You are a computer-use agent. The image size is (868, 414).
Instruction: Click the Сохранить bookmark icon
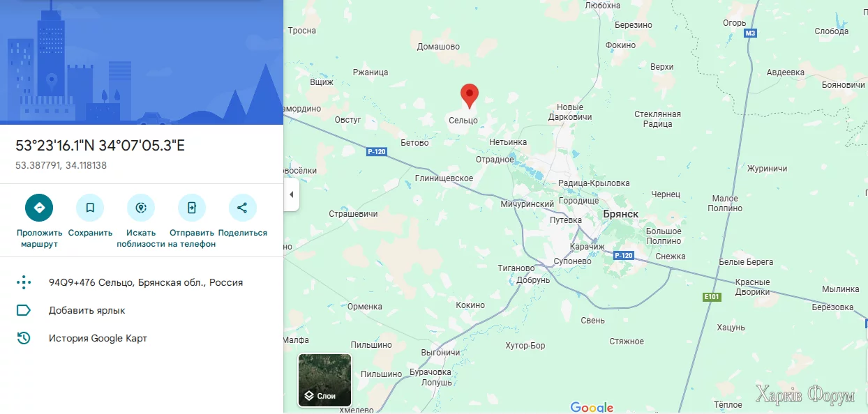tap(90, 208)
